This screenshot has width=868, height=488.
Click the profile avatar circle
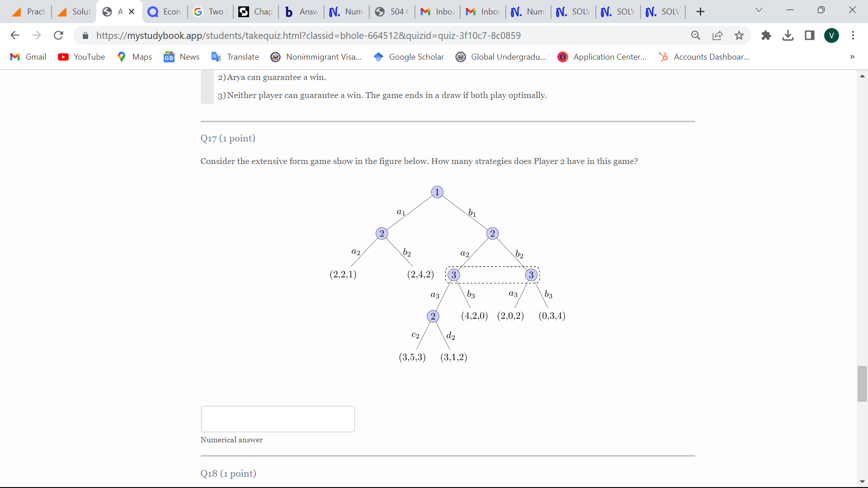pyautogui.click(x=832, y=35)
